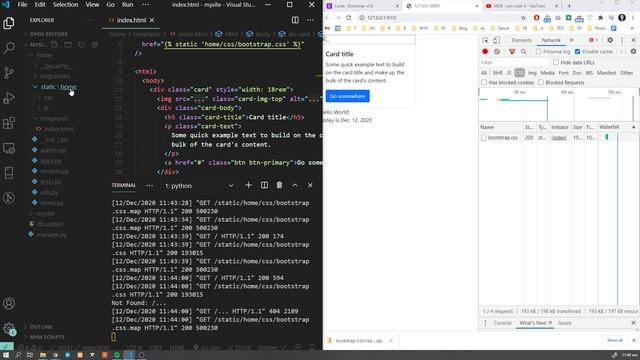Click the Collapse Folders icon in explorer
The width and height of the screenshot is (640, 360).
coord(95,44)
